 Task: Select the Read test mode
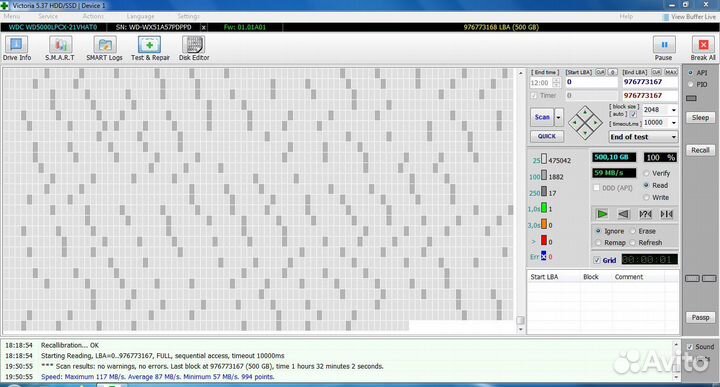pyautogui.click(x=646, y=185)
